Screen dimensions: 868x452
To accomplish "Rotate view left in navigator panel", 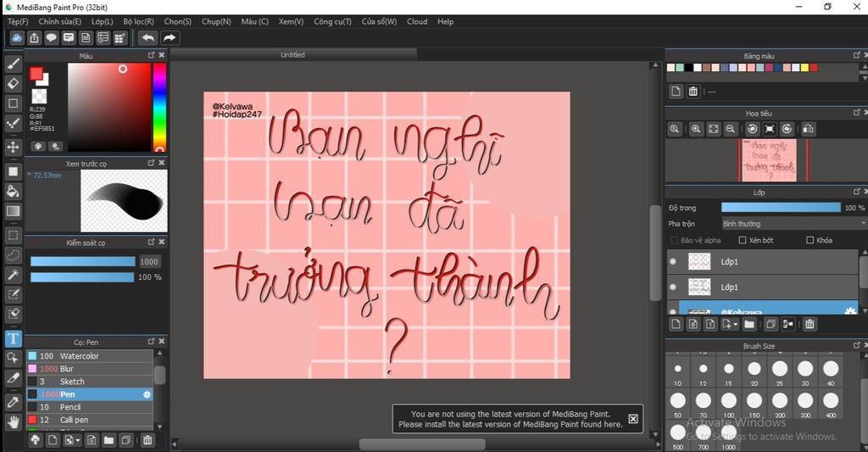I will click(x=753, y=129).
